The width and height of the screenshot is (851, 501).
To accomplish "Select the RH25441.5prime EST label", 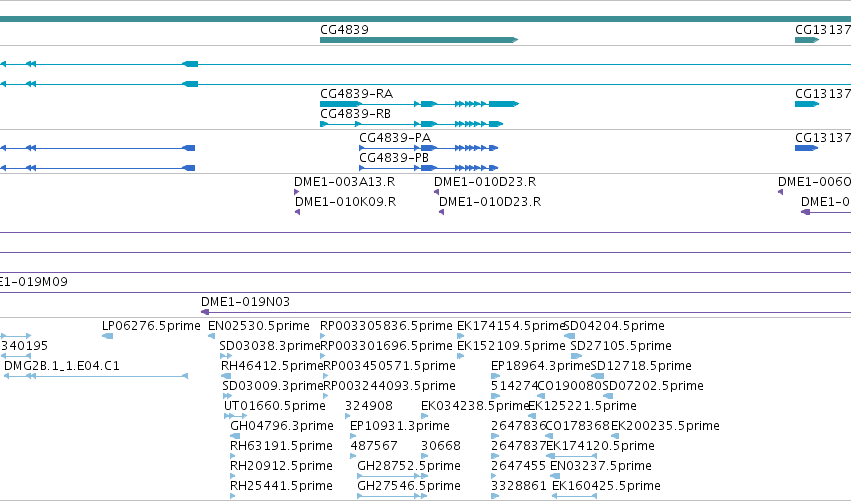I will click(x=281, y=487).
